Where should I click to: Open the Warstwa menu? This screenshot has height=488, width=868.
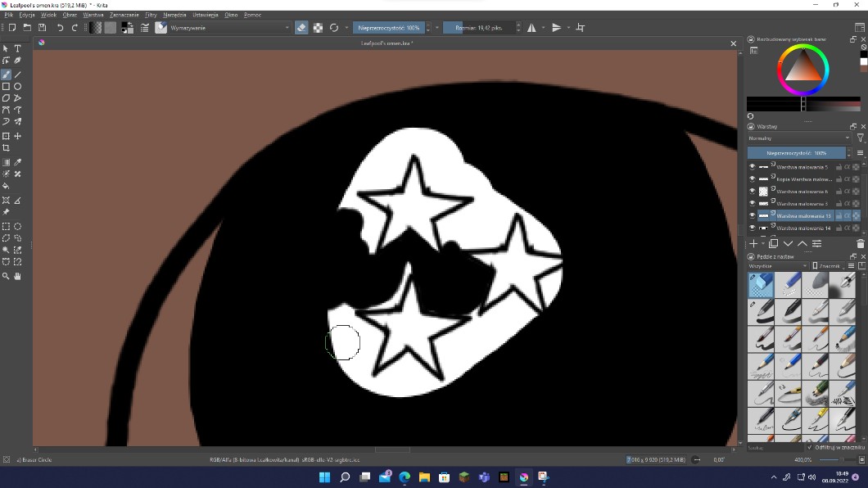93,15
